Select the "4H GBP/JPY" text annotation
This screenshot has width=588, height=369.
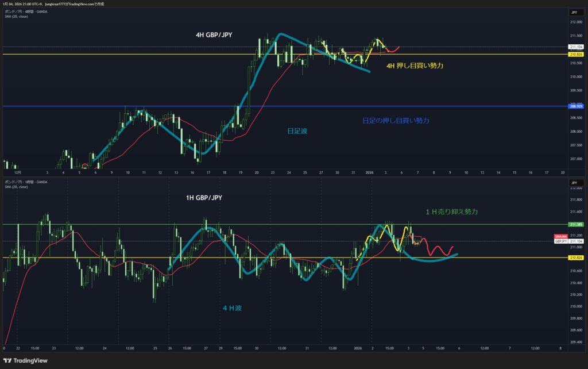214,35
